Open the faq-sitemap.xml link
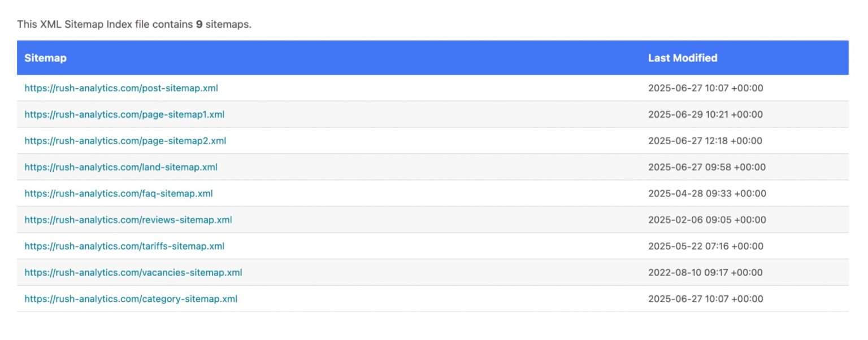The width and height of the screenshot is (868, 340). click(119, 193)
